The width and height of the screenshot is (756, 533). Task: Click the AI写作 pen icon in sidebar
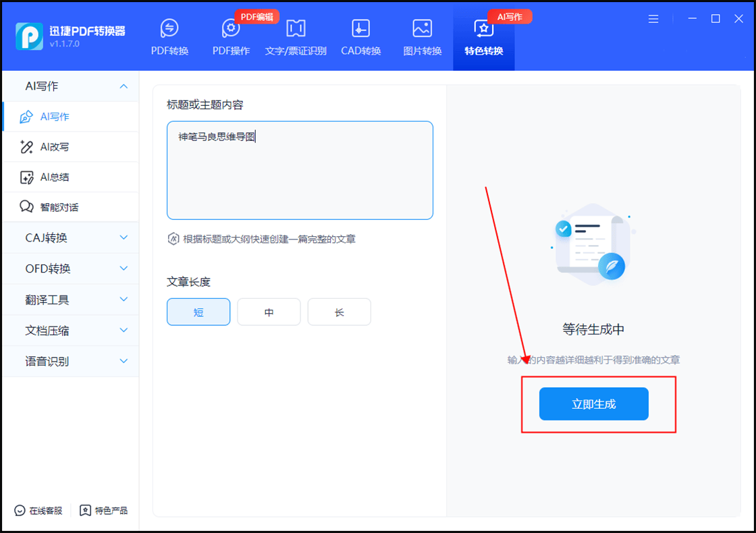click(26, 117)
